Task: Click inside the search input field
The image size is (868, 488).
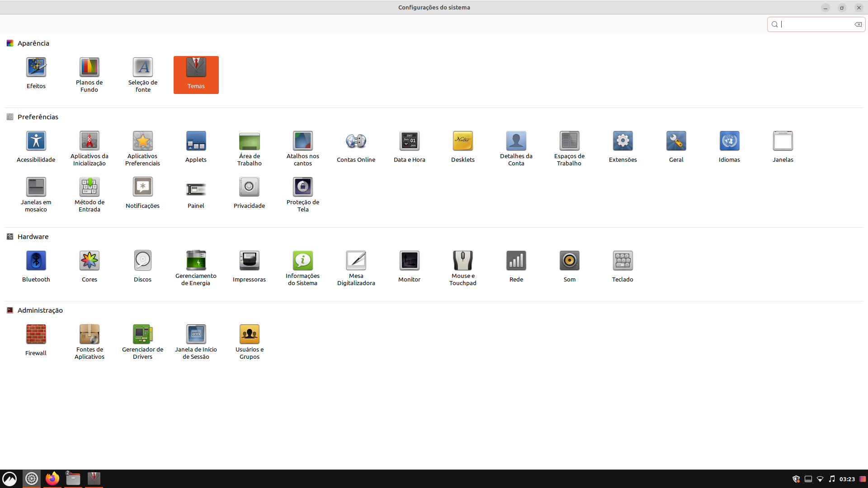Action: (x=814, y=24)
